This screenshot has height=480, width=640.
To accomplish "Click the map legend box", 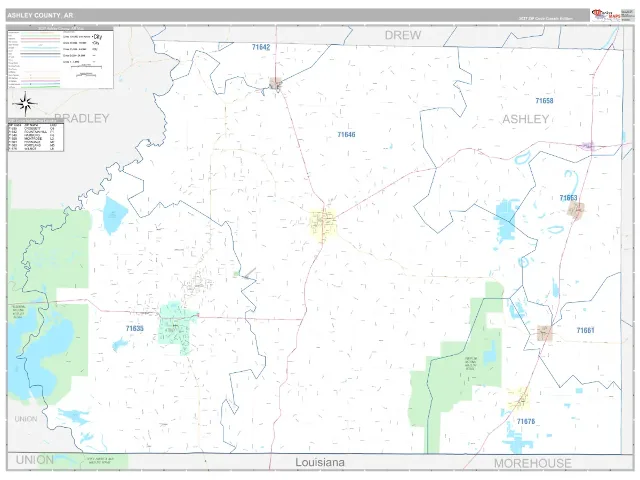I will pyautogui.click(x=60, y=58).
